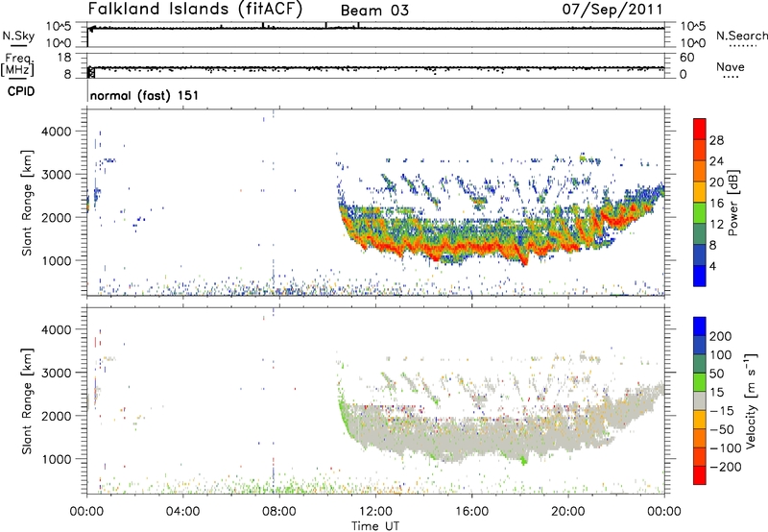Click the '60' right tick of the frequency panel
Image resolution: width=768 pixels, height=532 pixels.
point(687,58)
